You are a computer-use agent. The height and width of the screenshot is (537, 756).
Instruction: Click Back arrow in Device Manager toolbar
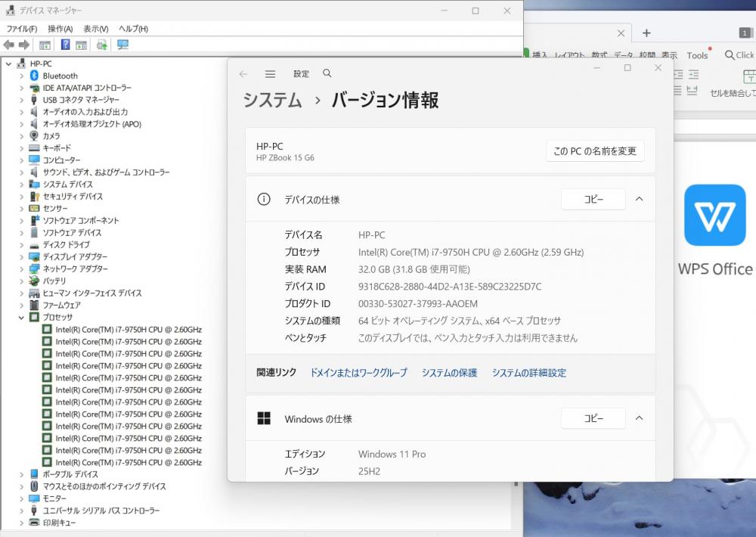[x=8, y=45]
